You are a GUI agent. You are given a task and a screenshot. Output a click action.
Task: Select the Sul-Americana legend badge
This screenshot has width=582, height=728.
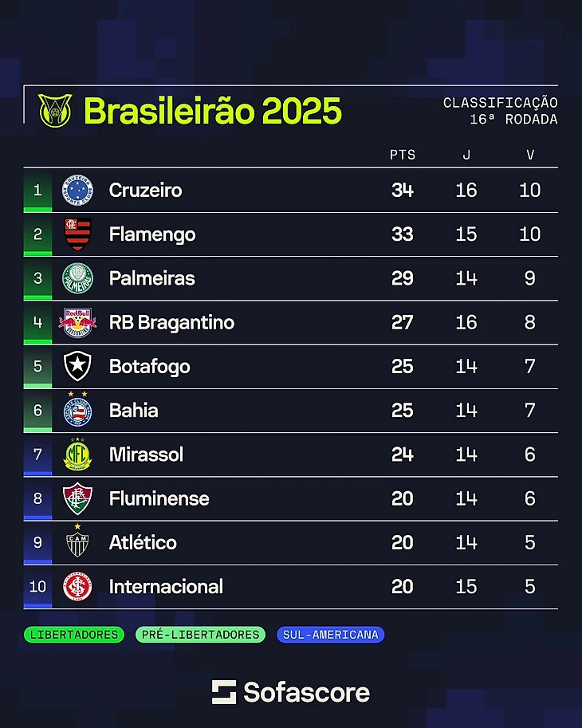[x=331, y=636]
